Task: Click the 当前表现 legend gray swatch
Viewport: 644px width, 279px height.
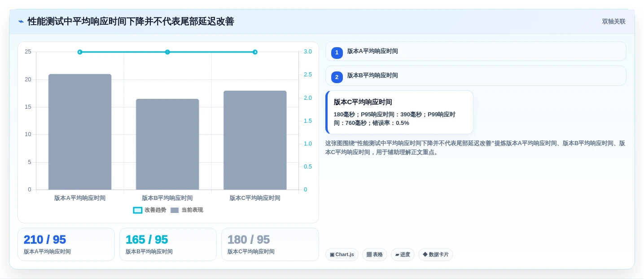Action: pos(175,210)
